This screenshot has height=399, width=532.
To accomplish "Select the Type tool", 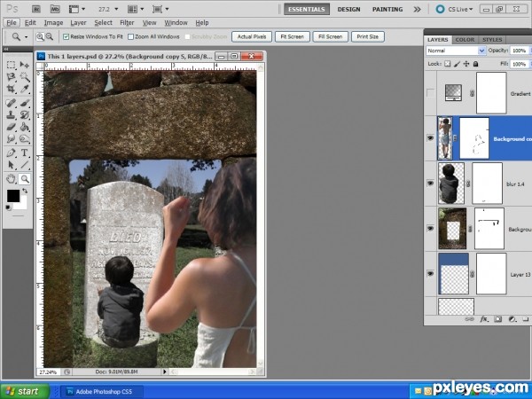I will coord(25,153).
